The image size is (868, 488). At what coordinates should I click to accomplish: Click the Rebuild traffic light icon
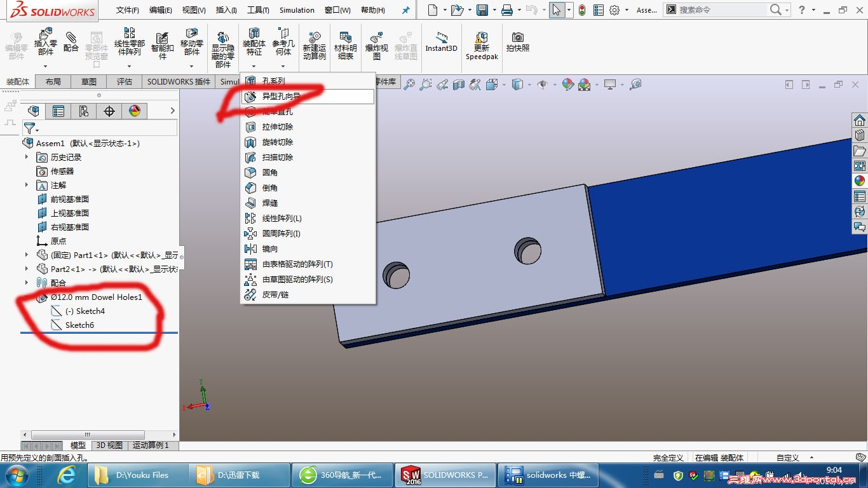tap(581, 10)
